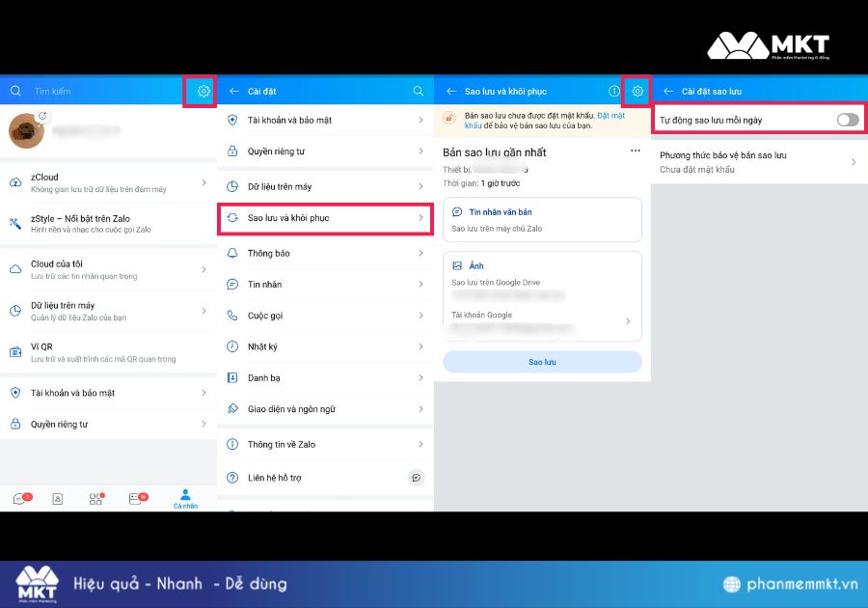
Task: Open backup settings gear icon
Action: 637,92
